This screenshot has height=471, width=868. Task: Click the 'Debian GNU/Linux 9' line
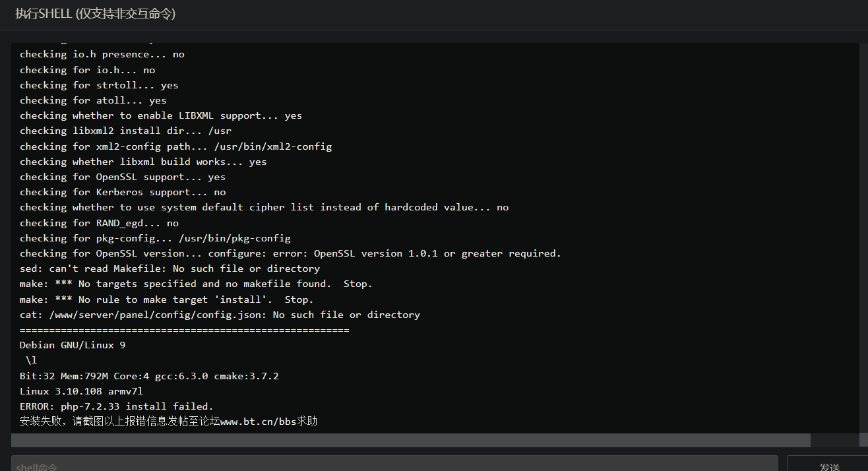[x=73, y=345]
